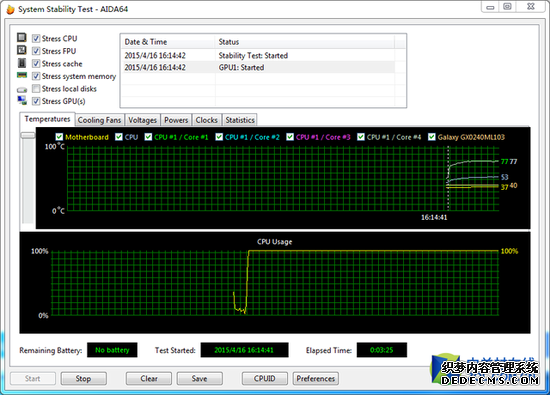Click the memory module icon beside Stress system memory
This screenshot has height=395, width=550.
pos(22,75)
